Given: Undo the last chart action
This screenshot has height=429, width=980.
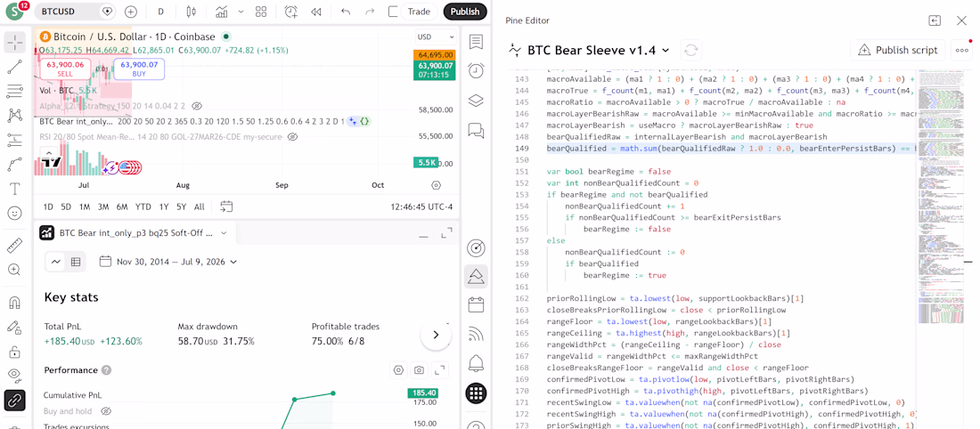Looking at the screenshot, I should coord(346,12).
